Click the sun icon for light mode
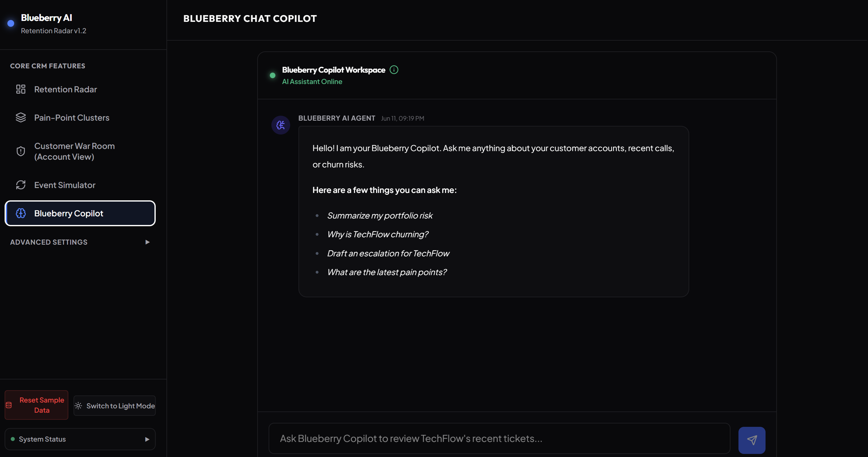This screenshot has height=457, width=868. click(x=78, y=406)
